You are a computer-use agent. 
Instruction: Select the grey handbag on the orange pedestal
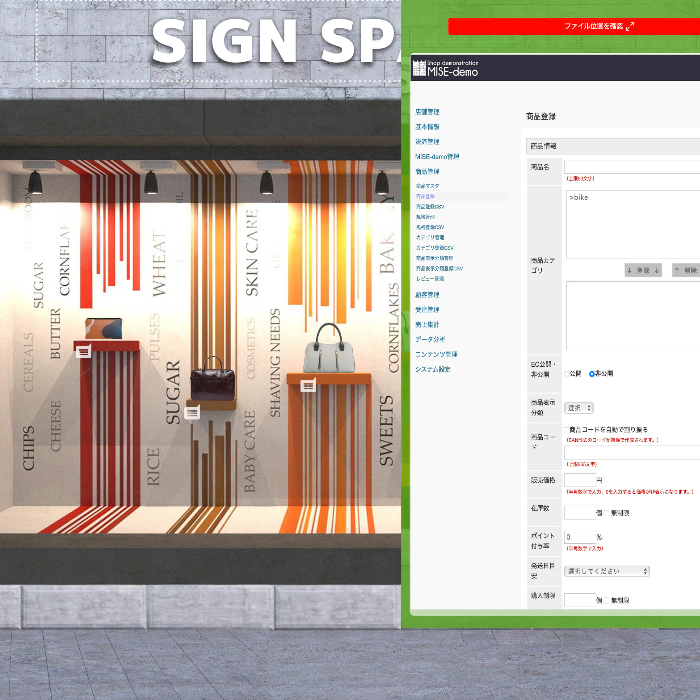[x=328, y=349]
